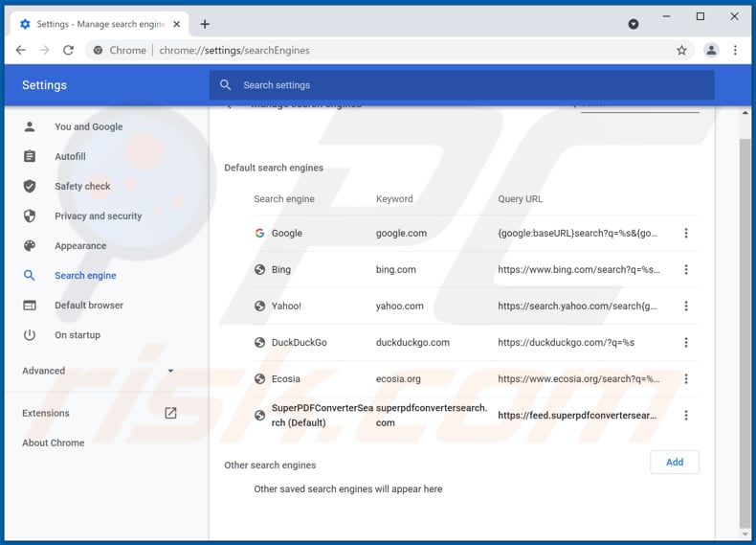This screenshot has height=545, width=756.
Task: Select the Settings browser tab
Action: (x=99, y=24)
